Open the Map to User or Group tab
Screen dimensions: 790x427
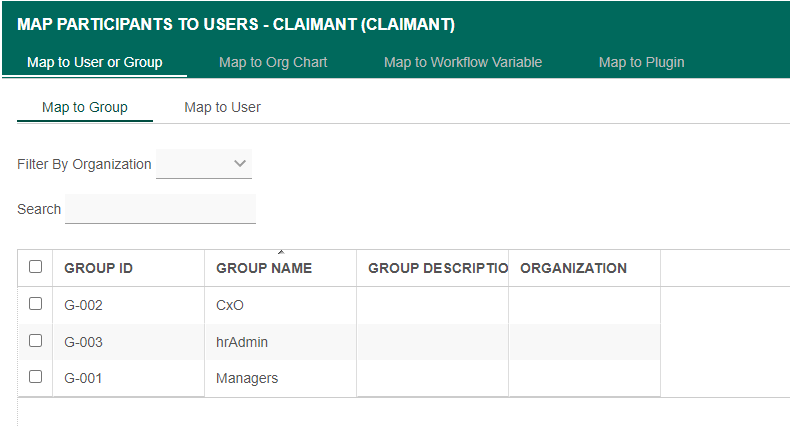[x=94, y=62]
